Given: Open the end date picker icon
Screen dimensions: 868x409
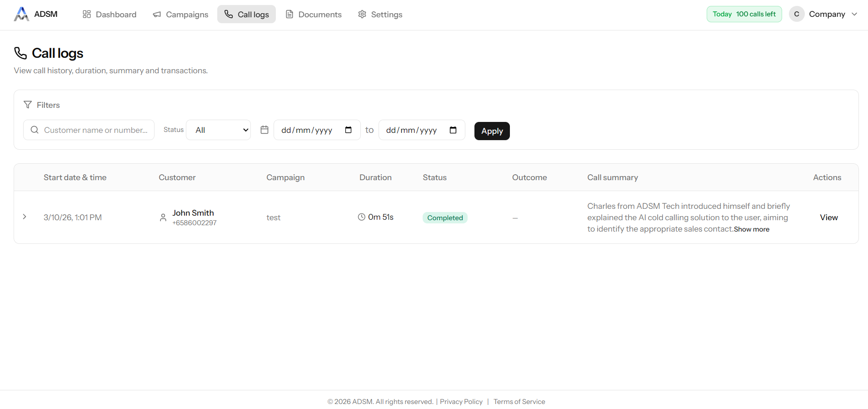Looking at the screenshot, I should pyautogui.click(x=453, y=130).
